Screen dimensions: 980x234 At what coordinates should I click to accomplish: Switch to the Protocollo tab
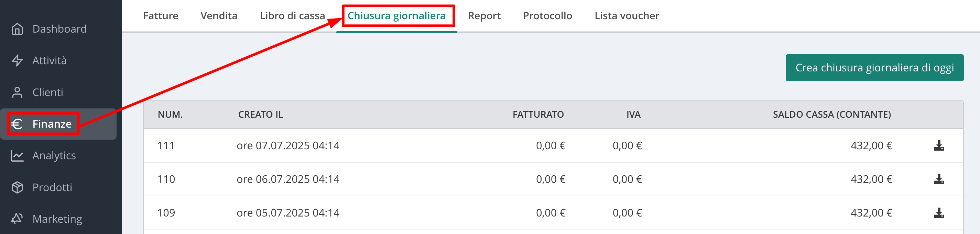tap(547, 15)
